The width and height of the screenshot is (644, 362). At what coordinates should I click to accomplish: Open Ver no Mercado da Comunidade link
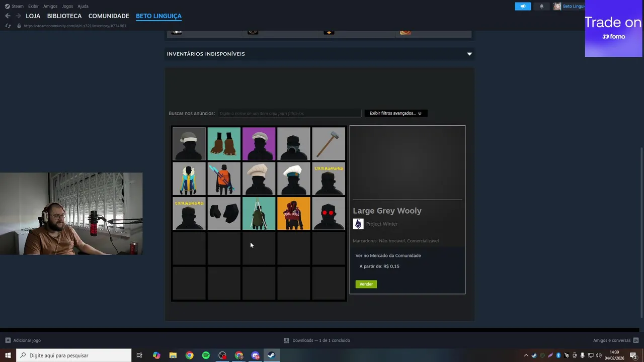[x=388, y=255]
